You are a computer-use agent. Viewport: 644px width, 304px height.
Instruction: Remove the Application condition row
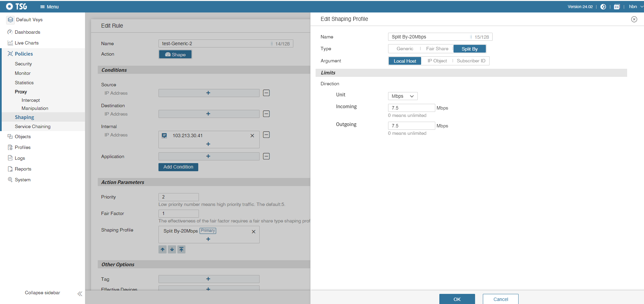click(x=266, y=156)
